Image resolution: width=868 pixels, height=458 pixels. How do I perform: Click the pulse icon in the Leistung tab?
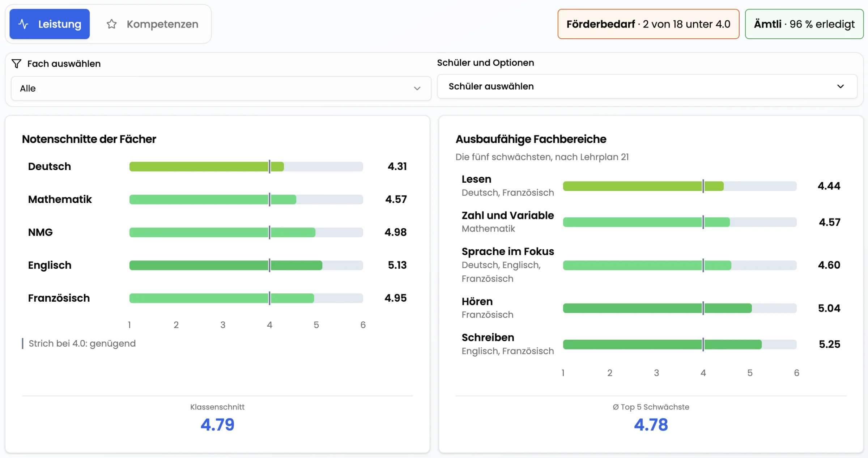pyautogui.click(x=24, y=24)
